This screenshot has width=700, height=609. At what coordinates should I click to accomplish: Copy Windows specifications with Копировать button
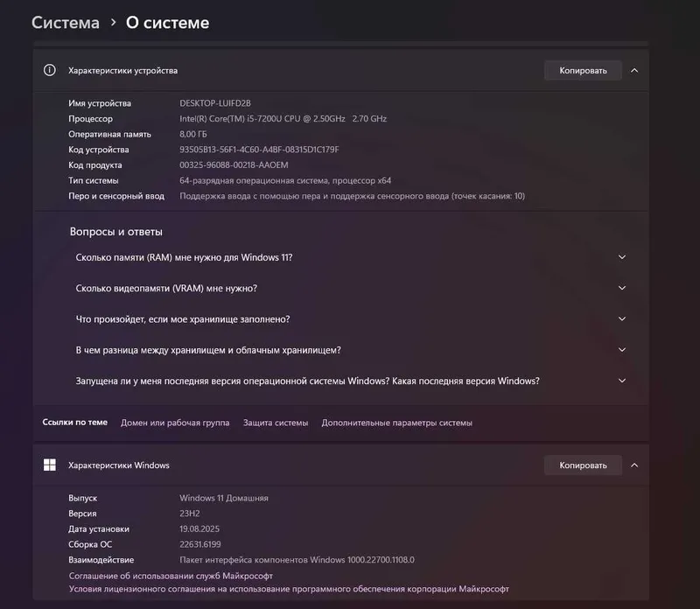click(583, 465)
